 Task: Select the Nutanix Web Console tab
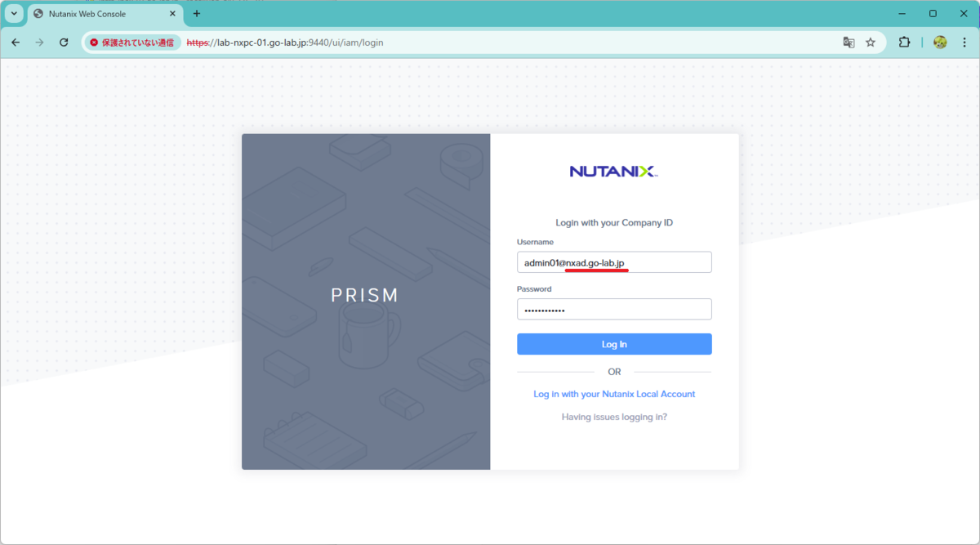coord(105,14)
